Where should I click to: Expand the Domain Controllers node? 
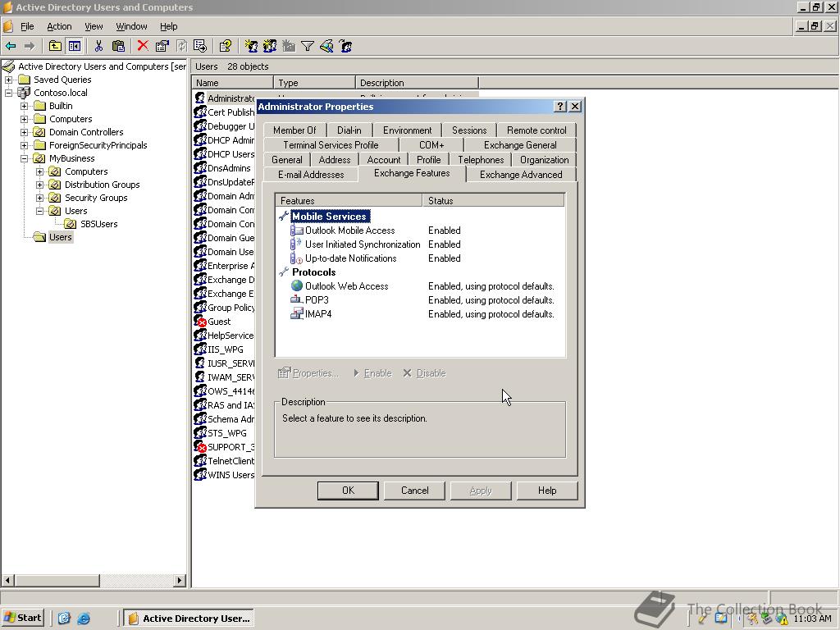24,132
